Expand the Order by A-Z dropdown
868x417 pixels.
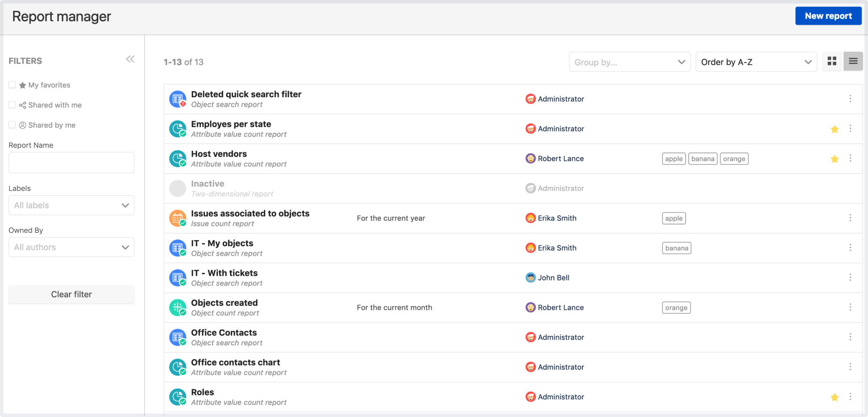point(756,62)
